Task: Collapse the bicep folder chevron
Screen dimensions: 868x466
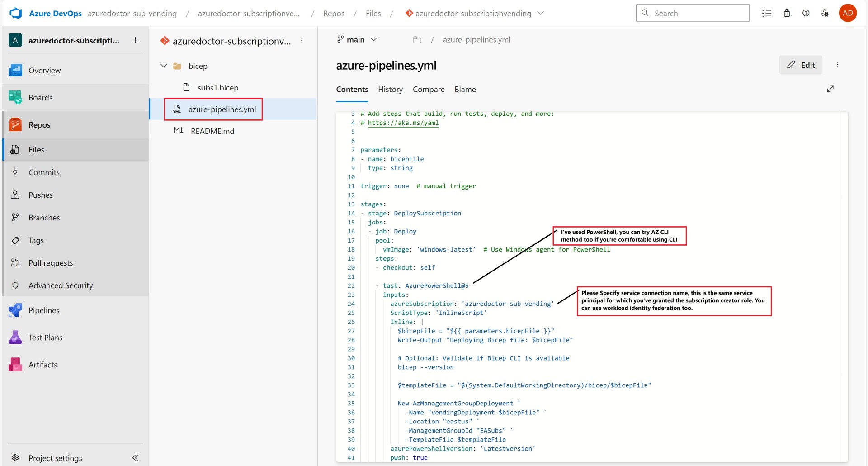Action: pyautogui.click(x=164, y=66)
